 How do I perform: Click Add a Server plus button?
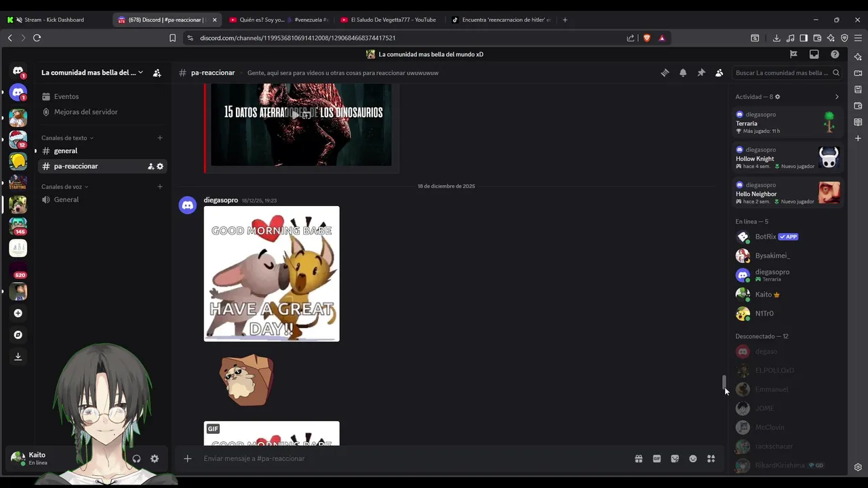click(18, 313)
